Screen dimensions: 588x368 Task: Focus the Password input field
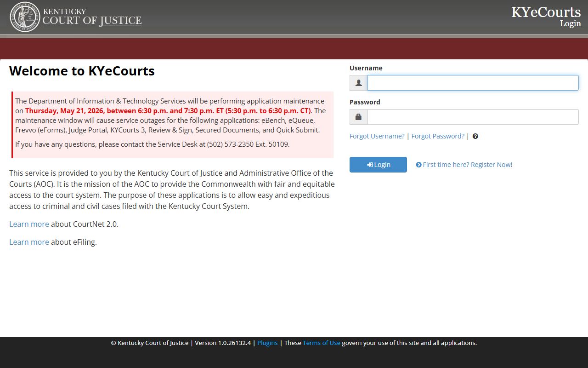pyautogui.click(x=473, y=117)
